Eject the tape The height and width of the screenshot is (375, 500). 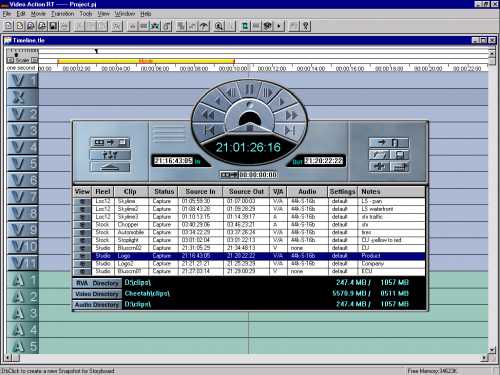pos(110,168)
